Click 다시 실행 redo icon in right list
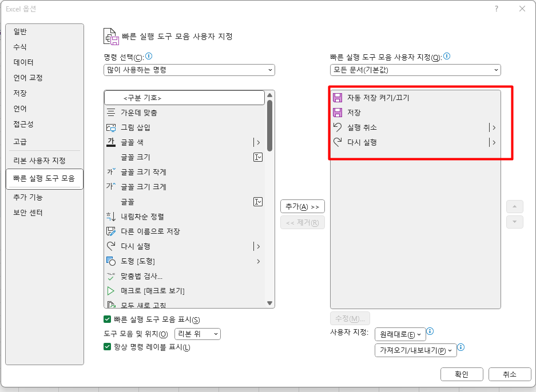The width and height of the screenshot is (536, 392). click(x=338, y=142)
